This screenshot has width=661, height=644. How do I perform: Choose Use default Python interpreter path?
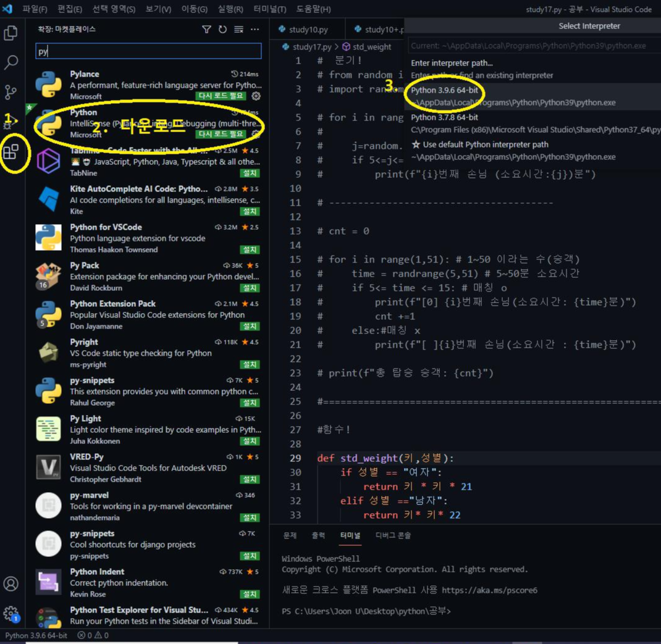pyautogui.click(x=533, y=151)
